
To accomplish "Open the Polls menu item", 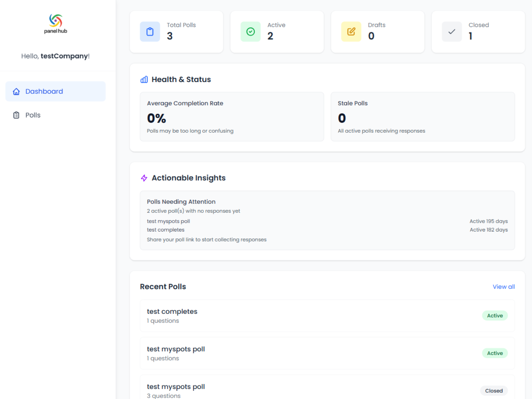I will pos(56,115).
